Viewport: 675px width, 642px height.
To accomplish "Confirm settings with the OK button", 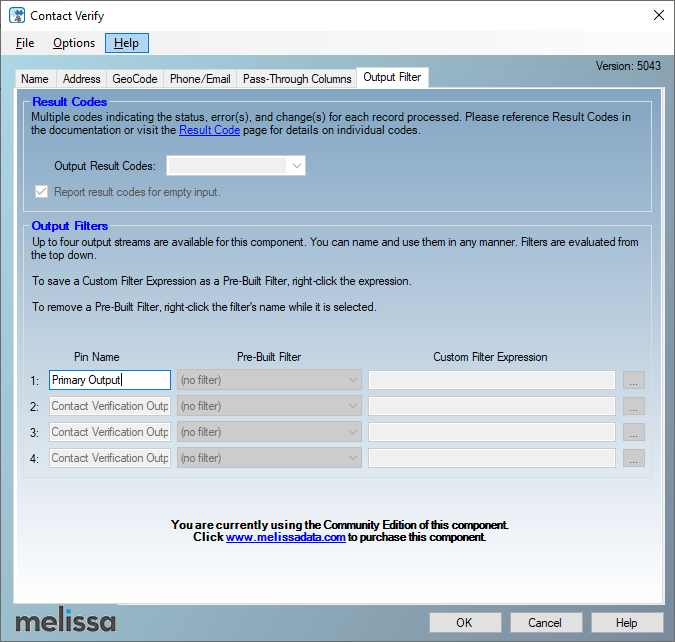I will 465,623.
